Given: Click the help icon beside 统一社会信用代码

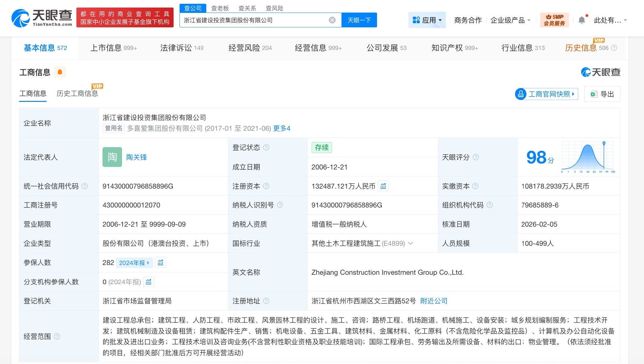Looking at the screenshot, I should [85, 186].
